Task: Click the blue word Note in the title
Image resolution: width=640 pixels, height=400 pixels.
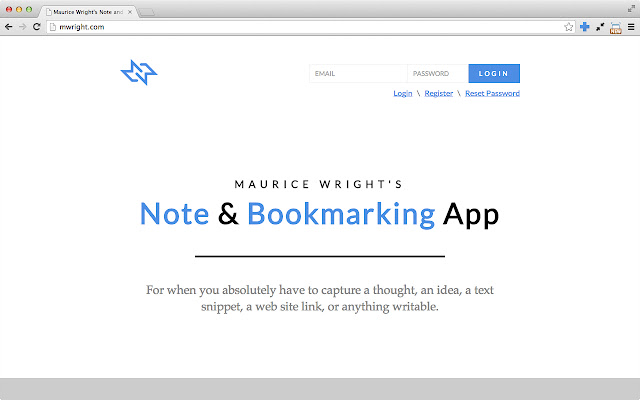Action: pyautogui.click(x=174, y=214)
